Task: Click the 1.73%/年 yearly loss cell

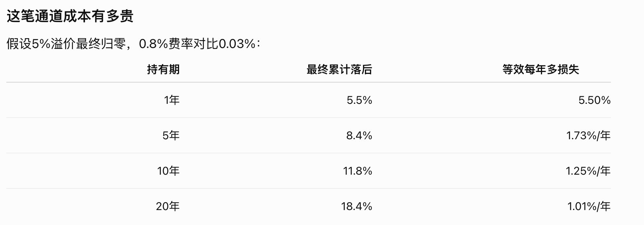Action: pyautogui.click(x=588, y=136)
